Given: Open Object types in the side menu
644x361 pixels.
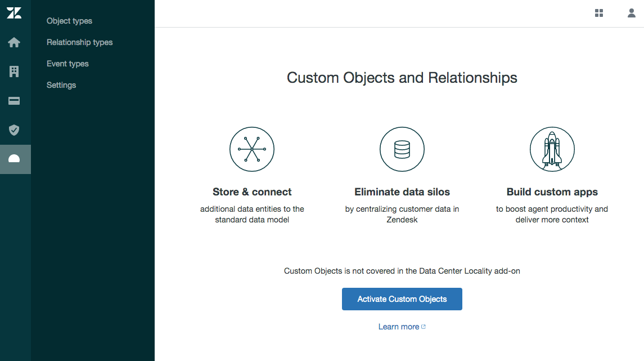Looking at the screenshot, I should point(69,21).
